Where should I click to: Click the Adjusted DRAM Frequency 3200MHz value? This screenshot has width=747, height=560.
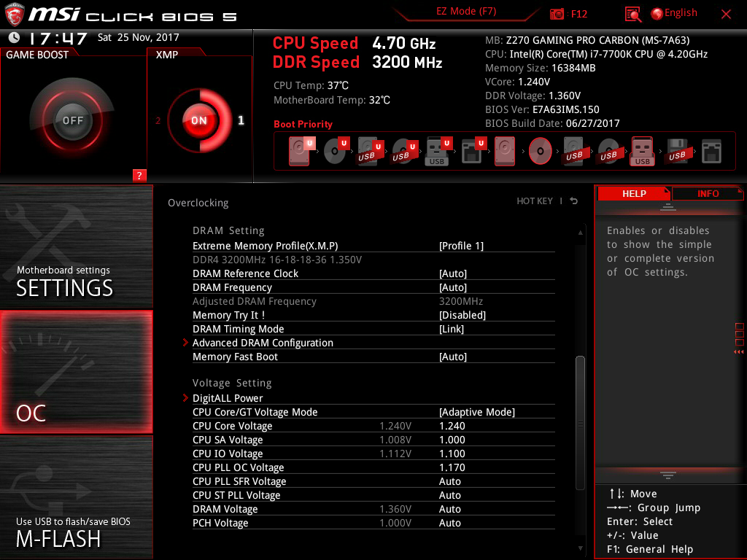[461, 301]
